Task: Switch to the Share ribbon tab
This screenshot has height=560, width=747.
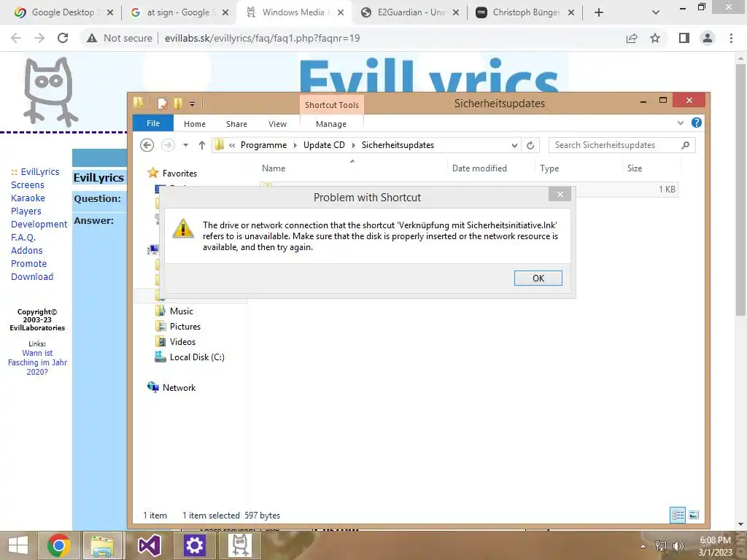Action: click(236, 124)
